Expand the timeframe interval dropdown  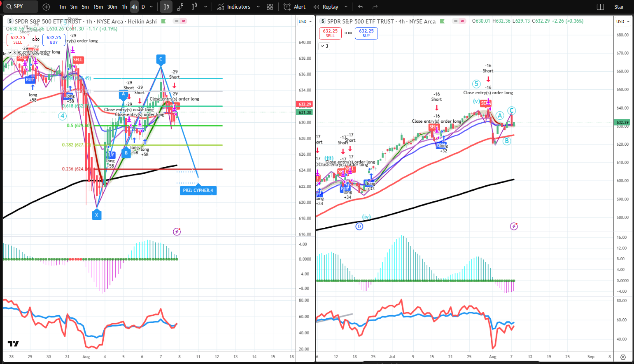point(152,7)
